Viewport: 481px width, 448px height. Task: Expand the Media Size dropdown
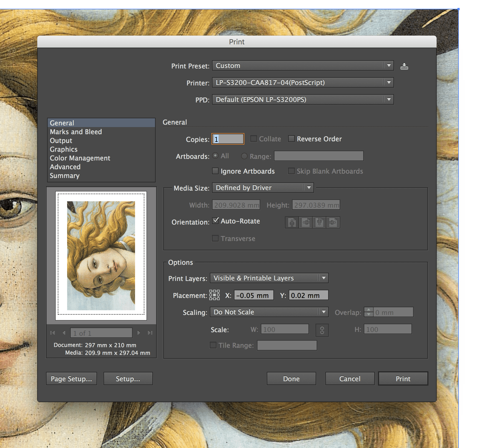263,188
